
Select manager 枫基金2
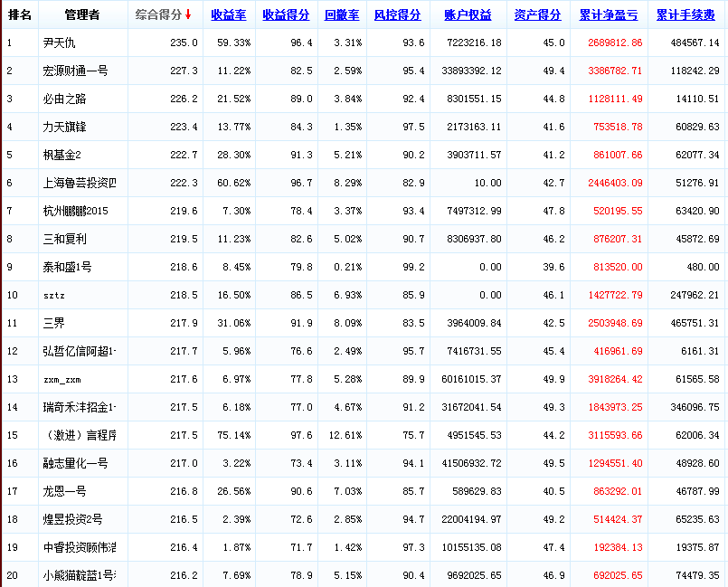(61, 155)
